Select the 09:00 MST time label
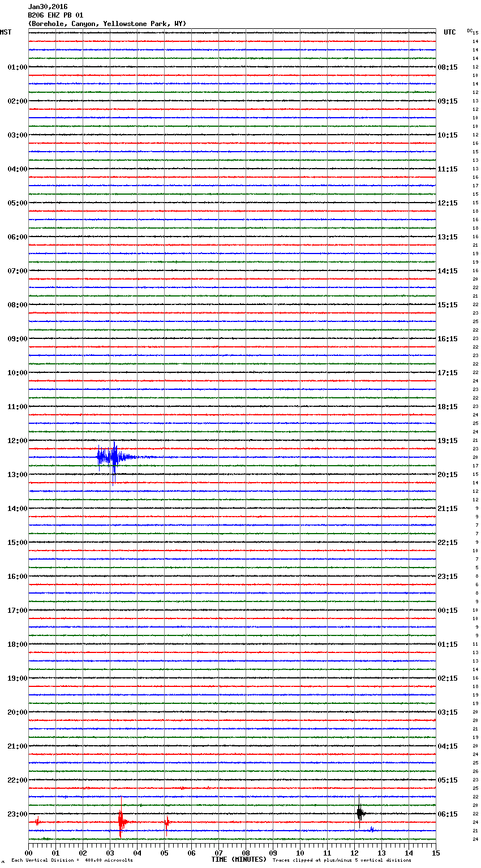This screenshot has width=481, height=868. click(x=17, y=339)
